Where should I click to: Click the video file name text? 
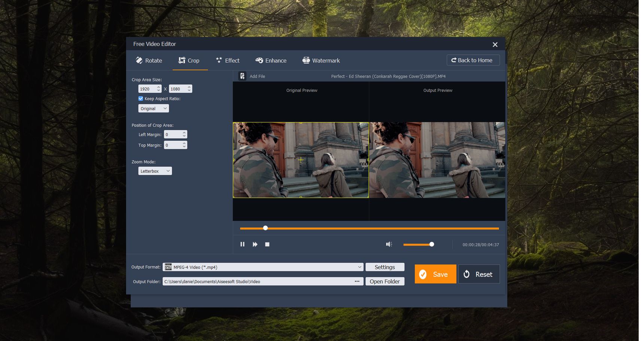(388, 76)
